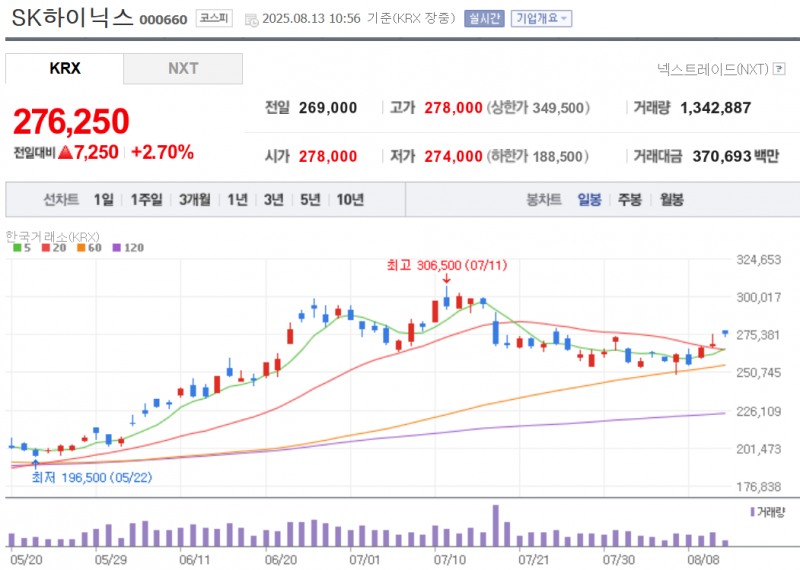Select the 월봉 monthly candle chart
Screen dimensions: 800x570
[671, 200]
